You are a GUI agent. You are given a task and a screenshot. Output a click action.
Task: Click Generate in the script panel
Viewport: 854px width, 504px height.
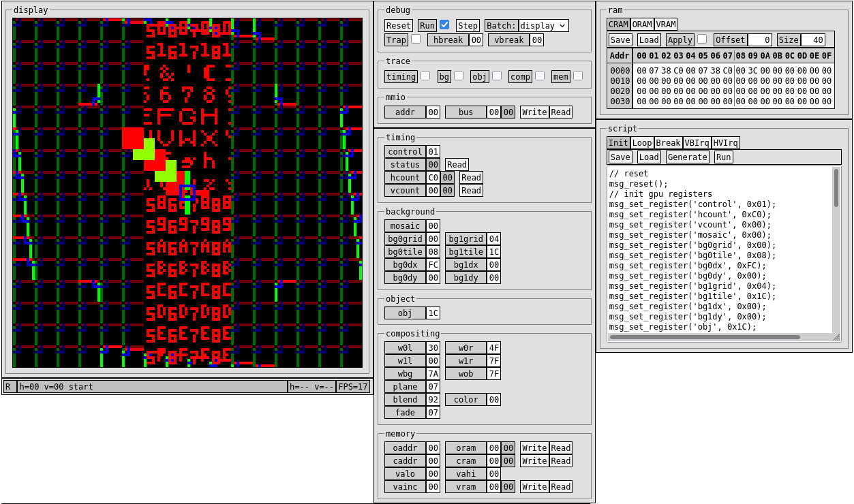(x=687, y=157)
